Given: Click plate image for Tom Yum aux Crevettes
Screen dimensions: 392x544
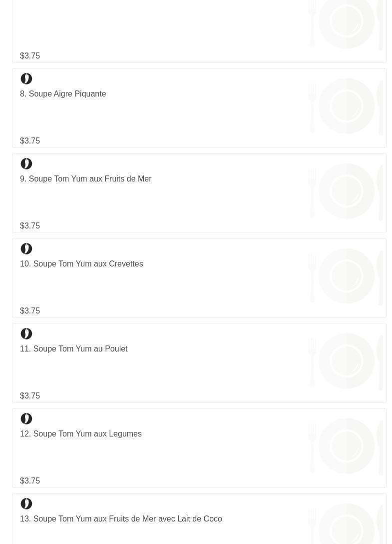Looking at the screenshot, I should (346, 276).
